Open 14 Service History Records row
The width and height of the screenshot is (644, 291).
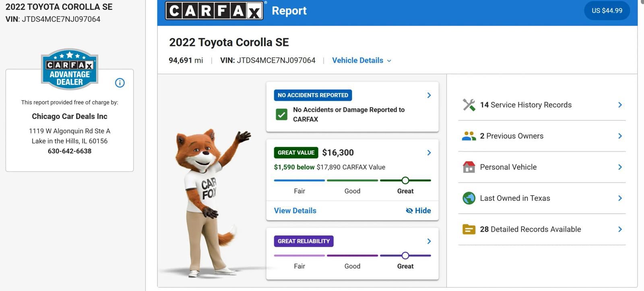tap(541, 105)
